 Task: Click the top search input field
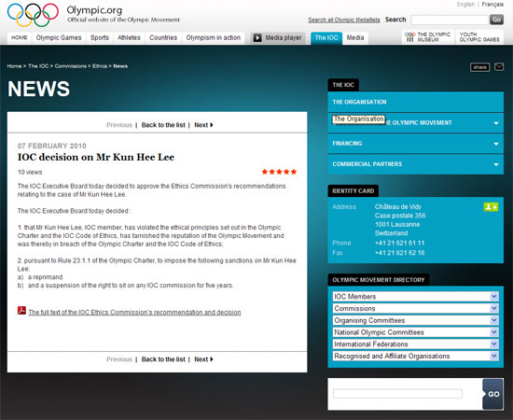450,20
